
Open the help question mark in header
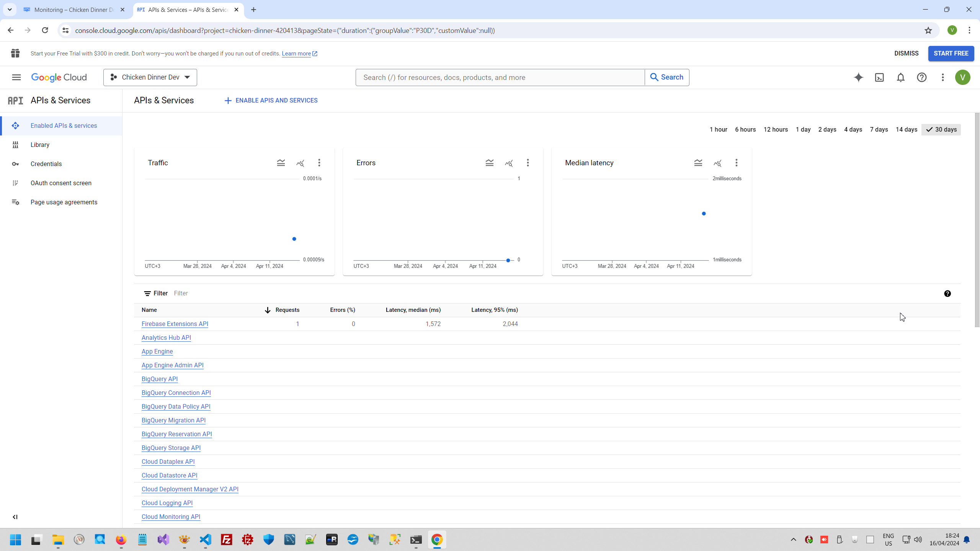pos(921,77)
